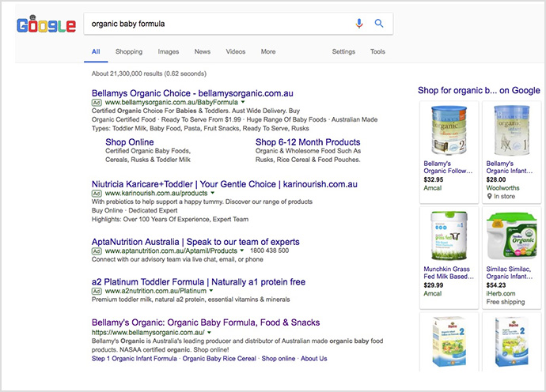Image resolution: width=546 pixels, height=392 pixels.
Task: Open Step 1 Organic Infant Formula sublink
Action: tap(134, 359)
